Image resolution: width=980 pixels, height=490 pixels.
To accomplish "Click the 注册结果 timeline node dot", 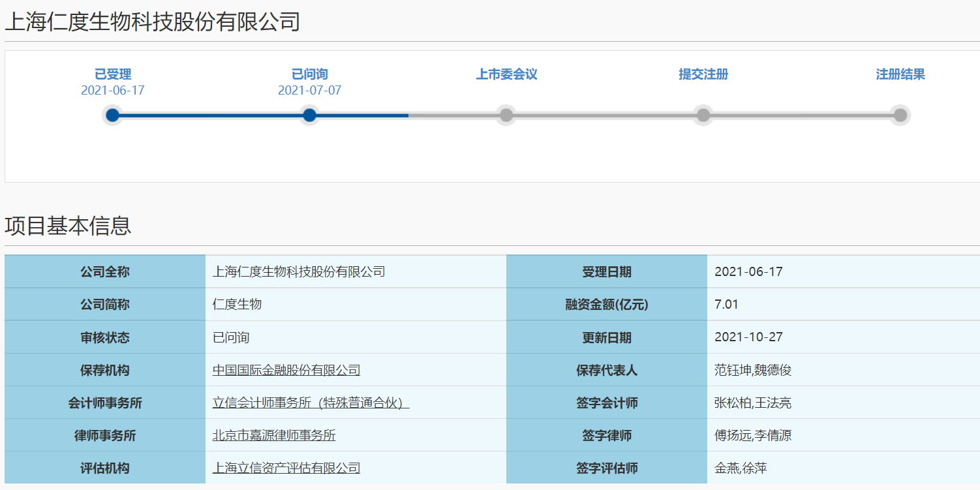I will pyautogui.click(x=900, y=115).
